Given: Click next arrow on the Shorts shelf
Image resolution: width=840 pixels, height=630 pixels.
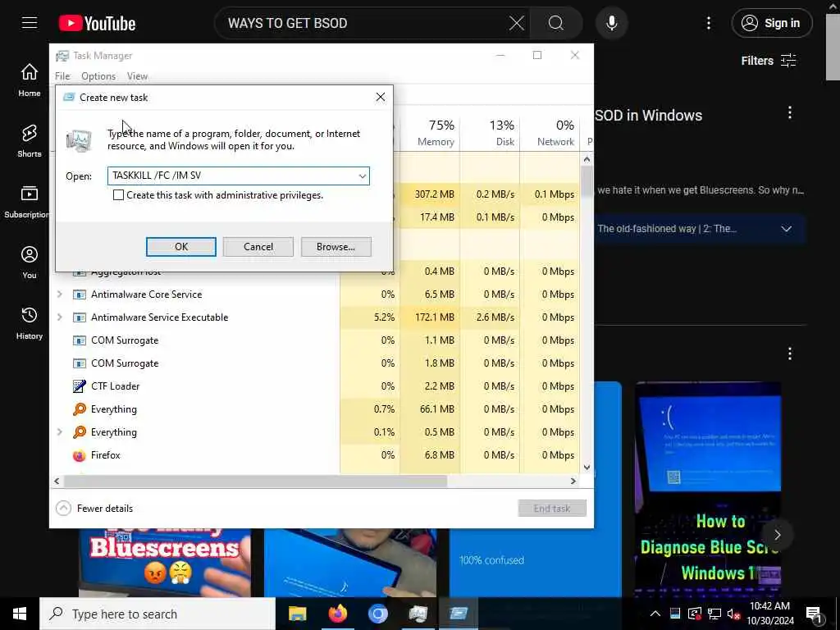Looking at the screenshot, I should click(x=778, y=535).
